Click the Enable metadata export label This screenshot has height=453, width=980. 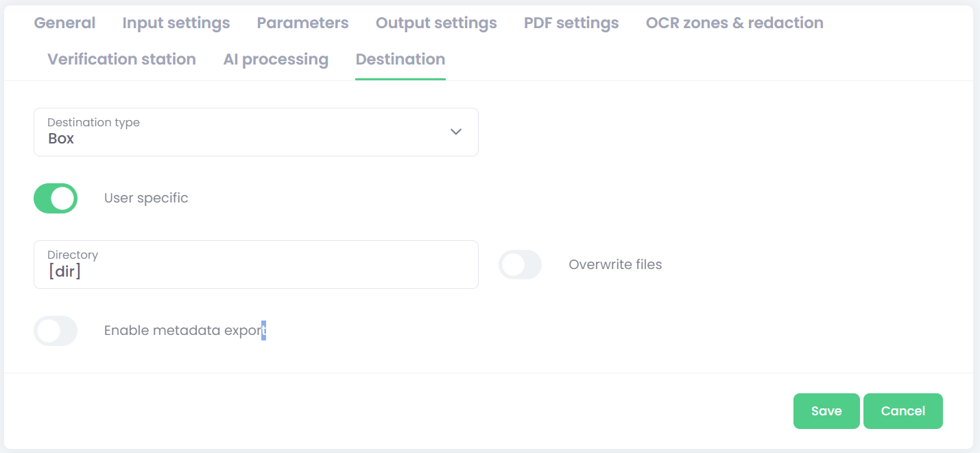(x=184, y=331)
